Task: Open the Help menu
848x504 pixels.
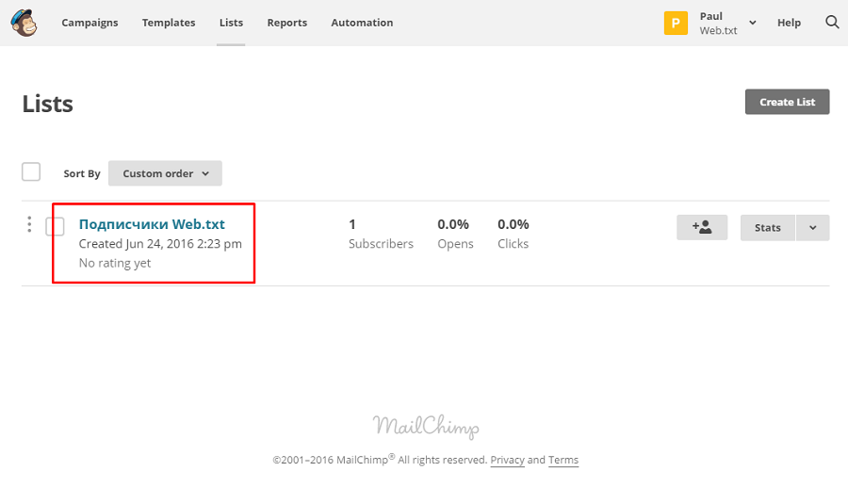Action: pyautogui.click(x=789, y=23)
